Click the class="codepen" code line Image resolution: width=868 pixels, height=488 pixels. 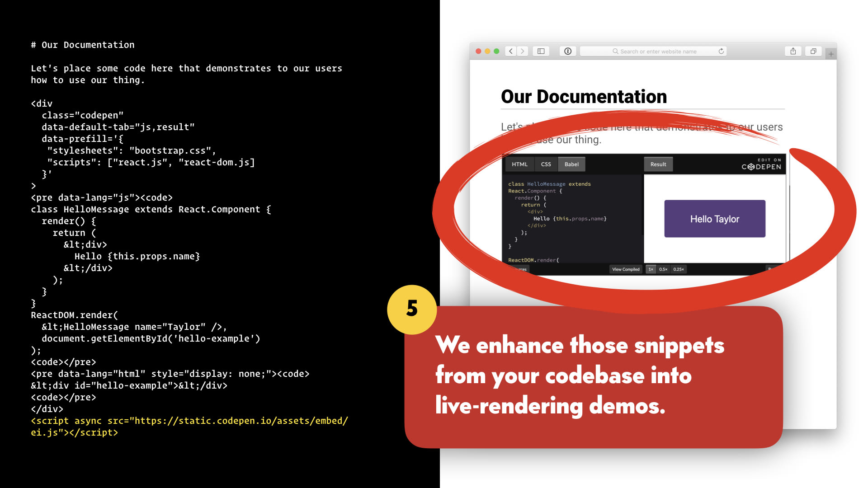pyautogui.click(x=83, y=115)
